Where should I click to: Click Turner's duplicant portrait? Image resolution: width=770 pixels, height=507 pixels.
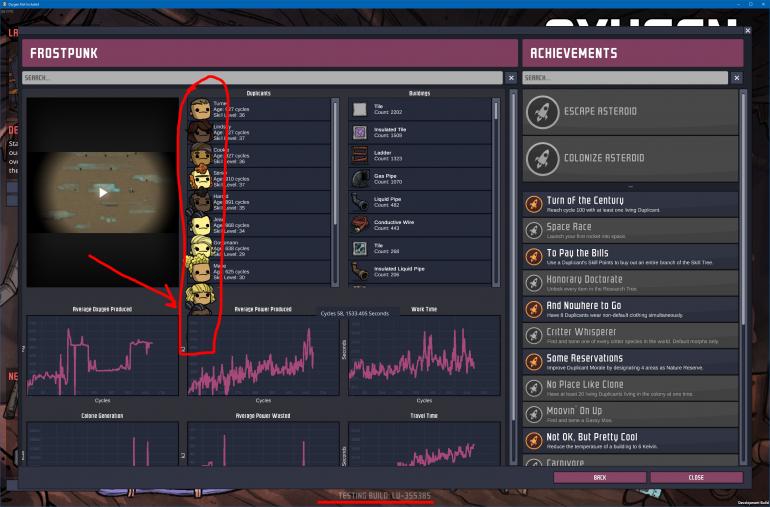[200, 109]
